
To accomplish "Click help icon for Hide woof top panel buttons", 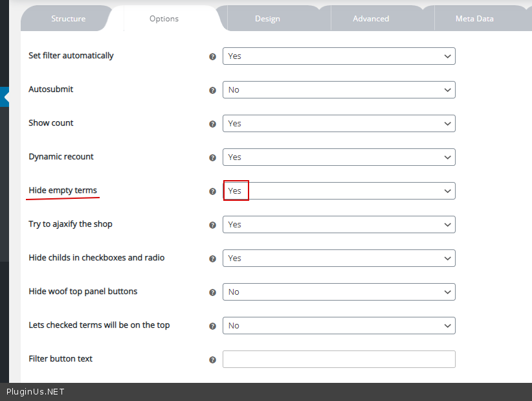I will (x=212, y=292).
